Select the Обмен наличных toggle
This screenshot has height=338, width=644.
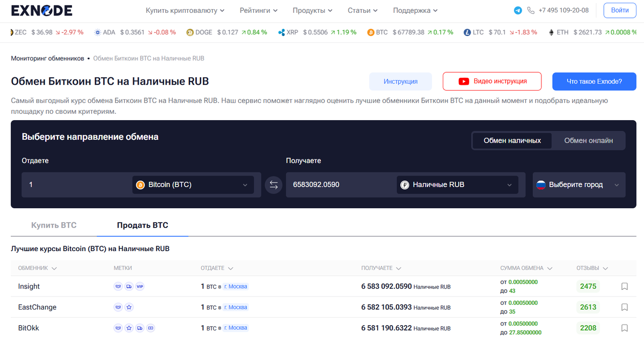tap(512, 141)
